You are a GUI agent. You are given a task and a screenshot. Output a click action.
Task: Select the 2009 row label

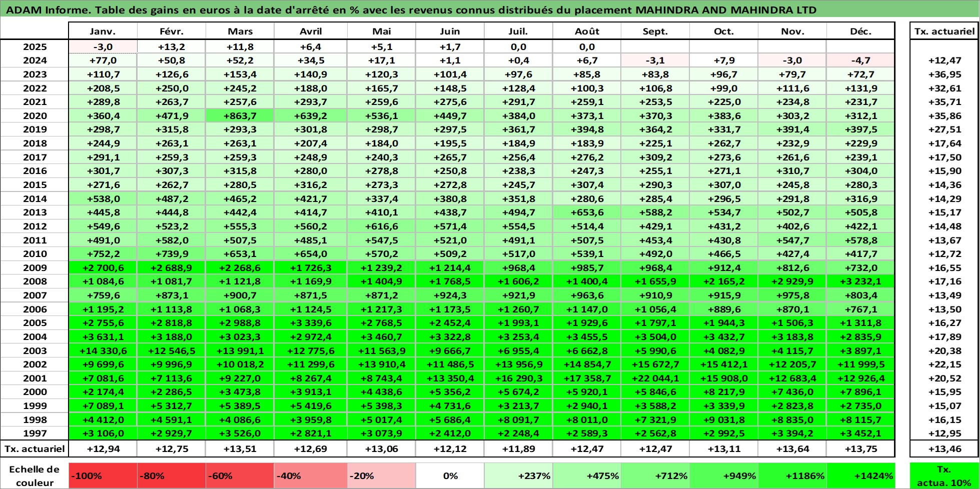coord(35,268)
